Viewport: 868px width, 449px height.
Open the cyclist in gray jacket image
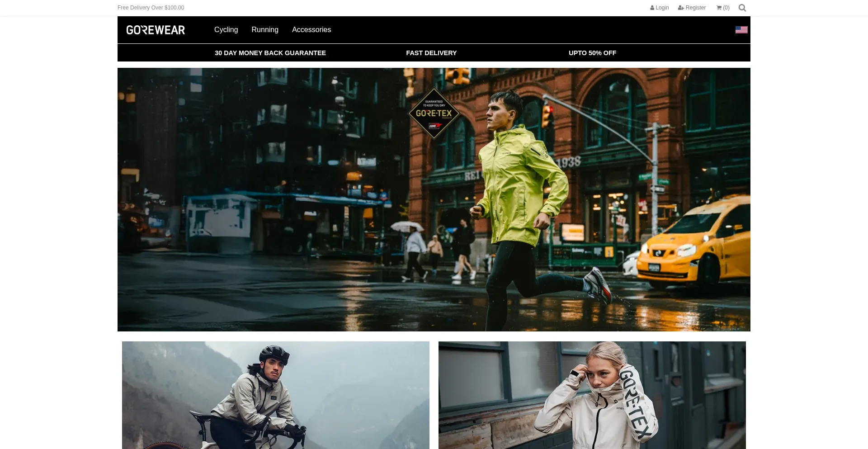[x=276, y=395]
